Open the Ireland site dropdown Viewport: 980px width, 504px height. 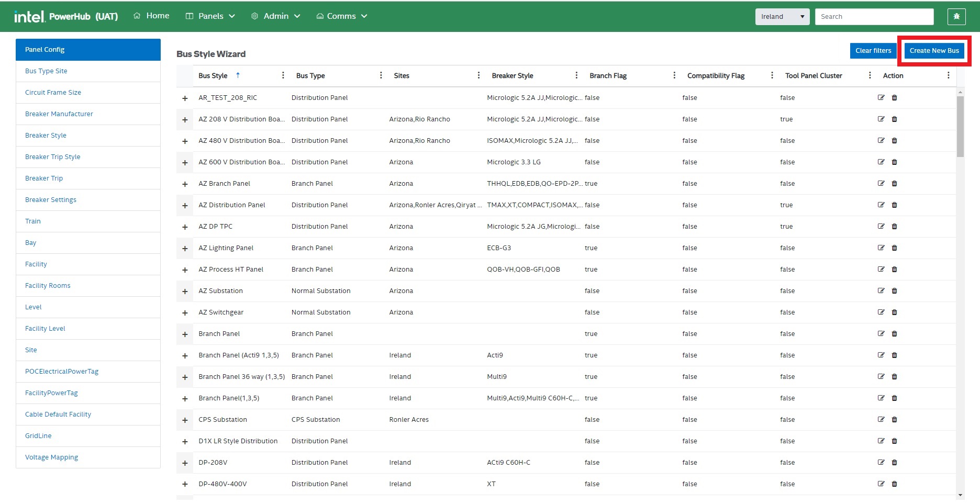[782, 17]
